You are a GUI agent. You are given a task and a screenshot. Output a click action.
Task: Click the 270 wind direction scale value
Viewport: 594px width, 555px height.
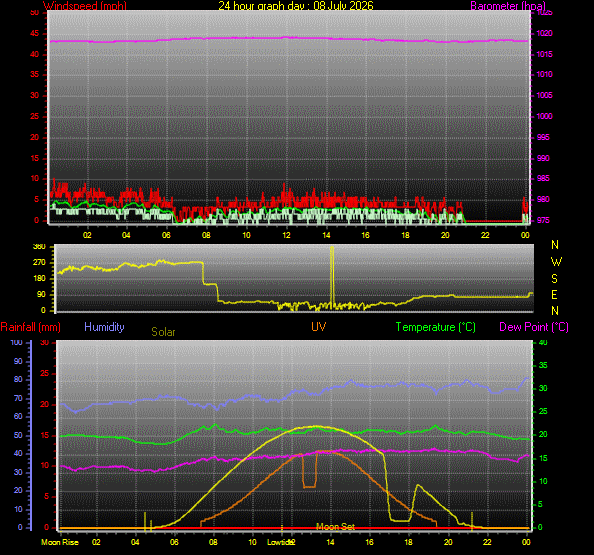(x=39, y=262)
